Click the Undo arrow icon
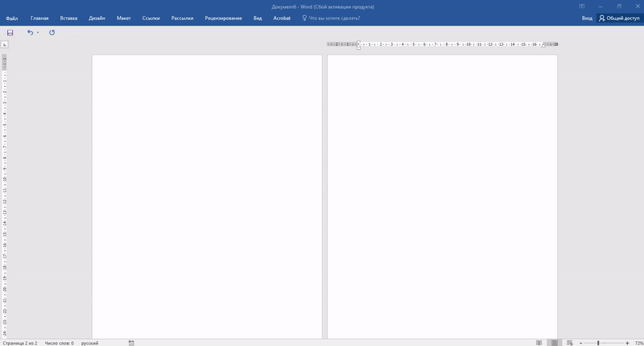 click(x=31, y=33)
